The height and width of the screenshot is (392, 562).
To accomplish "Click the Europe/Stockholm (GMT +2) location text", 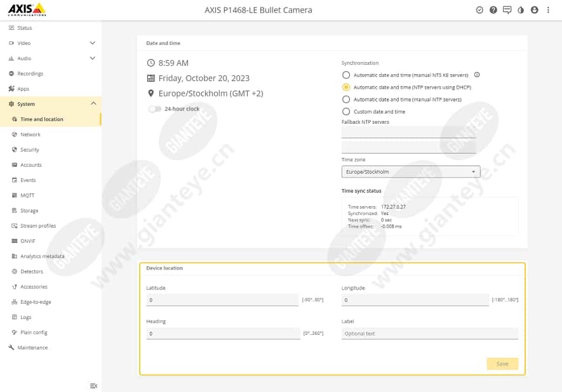I will click(211, 93).
